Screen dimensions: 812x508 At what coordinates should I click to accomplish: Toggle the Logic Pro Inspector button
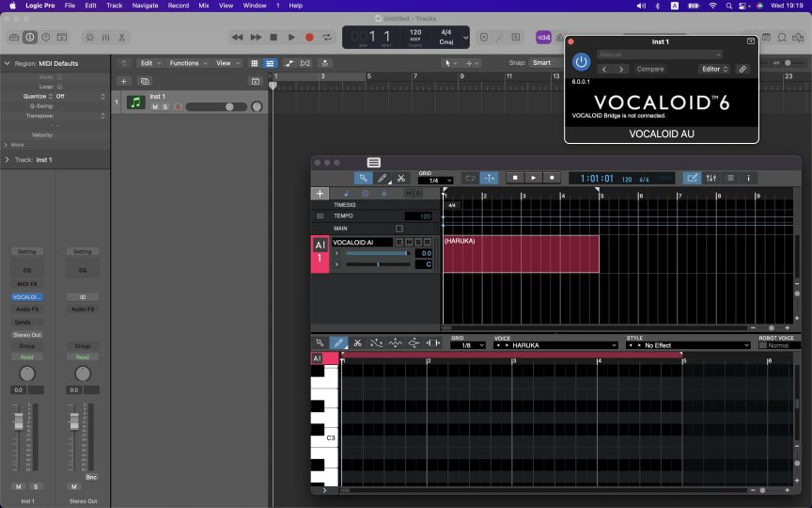(x=30, y=38)
